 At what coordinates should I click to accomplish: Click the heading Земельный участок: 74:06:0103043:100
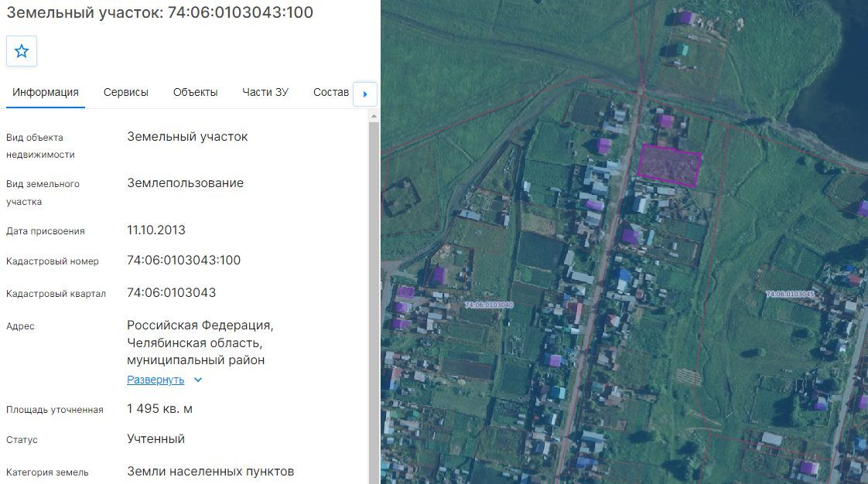160,12
